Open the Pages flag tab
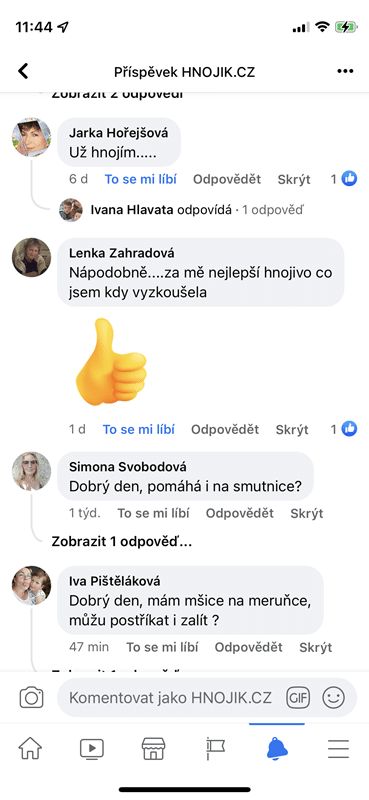The image size is (369, 800). point(215,748)
